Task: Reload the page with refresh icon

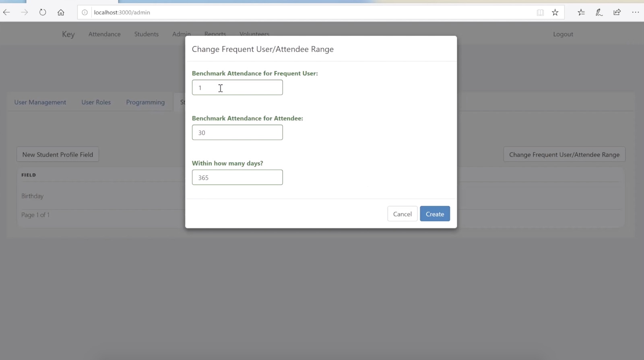Action: click(x=43, y=12)
